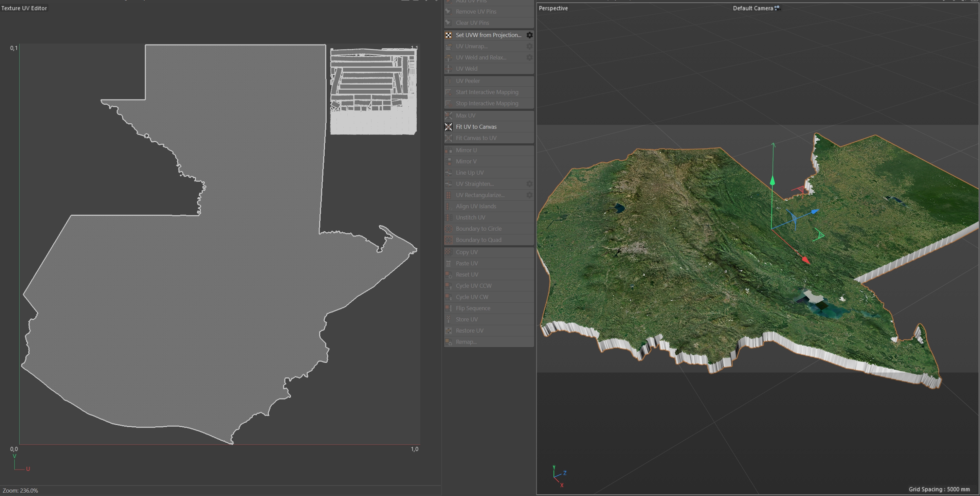This screenshot has height=496, width=980.
Task: Open UV Straighten options gear
Action: point(529,184)
